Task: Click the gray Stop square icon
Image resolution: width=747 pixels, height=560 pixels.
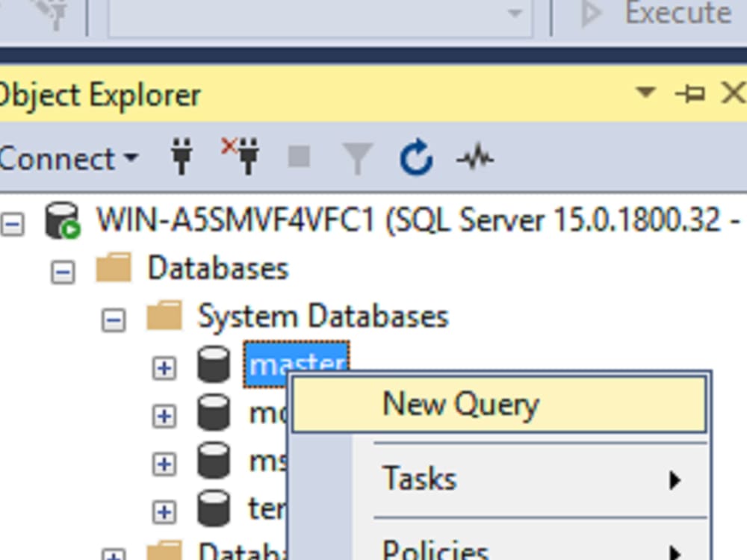Action: (x=300, y=156)
